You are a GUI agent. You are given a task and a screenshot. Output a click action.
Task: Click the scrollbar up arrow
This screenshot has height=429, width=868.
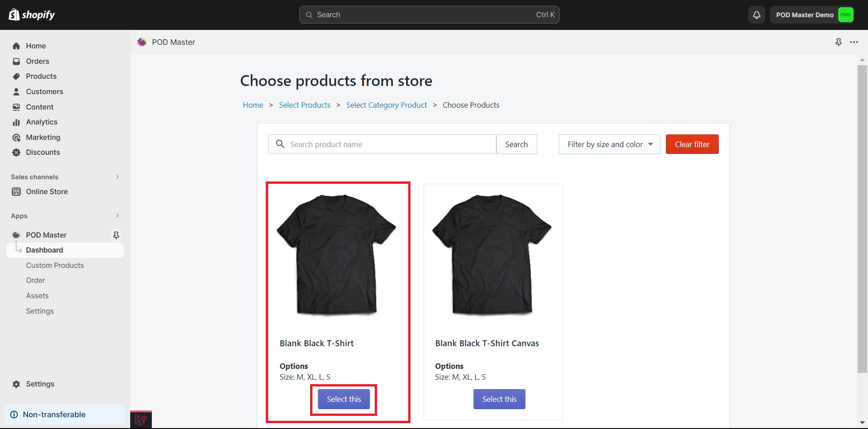tap(862, 60)
